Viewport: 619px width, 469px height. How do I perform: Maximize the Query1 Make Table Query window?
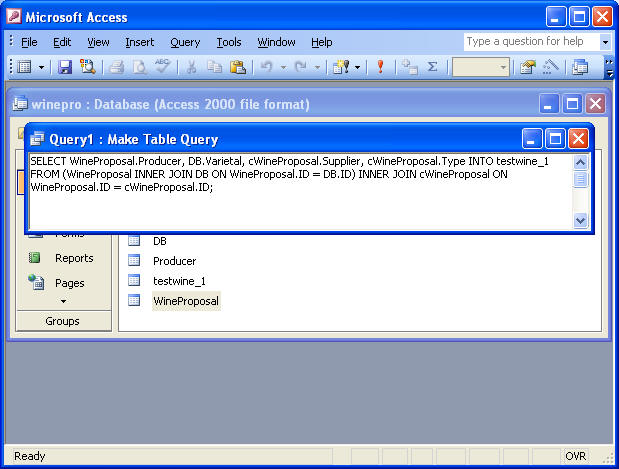point(555,139)
